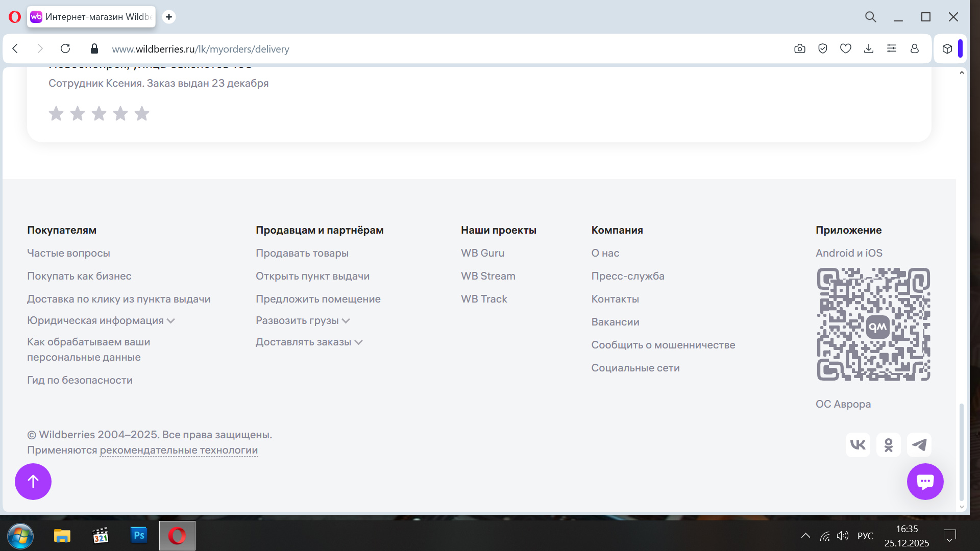Take a snapshot with camera icon

pos(800,49)
